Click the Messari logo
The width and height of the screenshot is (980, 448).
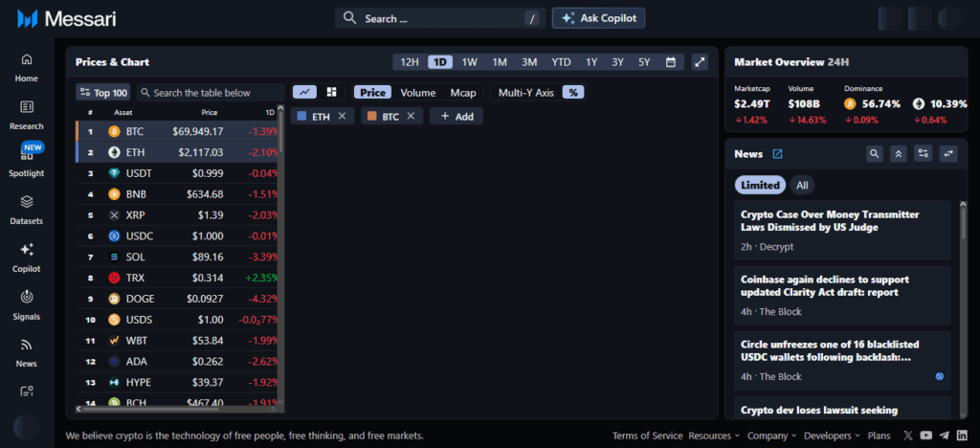coord(66,19)
